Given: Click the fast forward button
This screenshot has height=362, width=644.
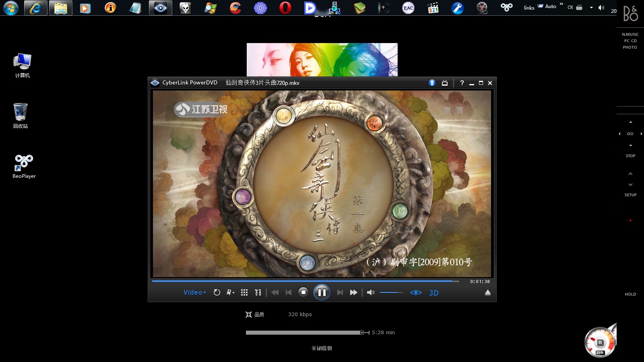Looking at the screenshot, I should 353,292.
